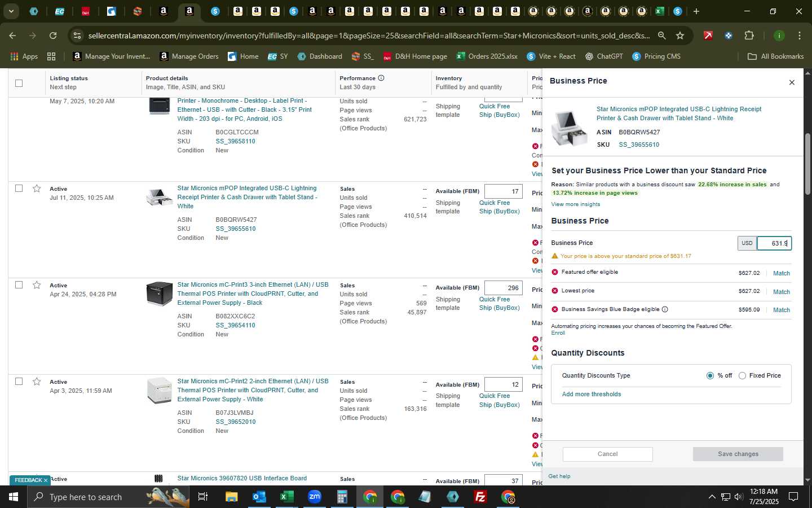Open the D&H Home page bookmark
Screen dimensions: 812x508
[415, 56]
